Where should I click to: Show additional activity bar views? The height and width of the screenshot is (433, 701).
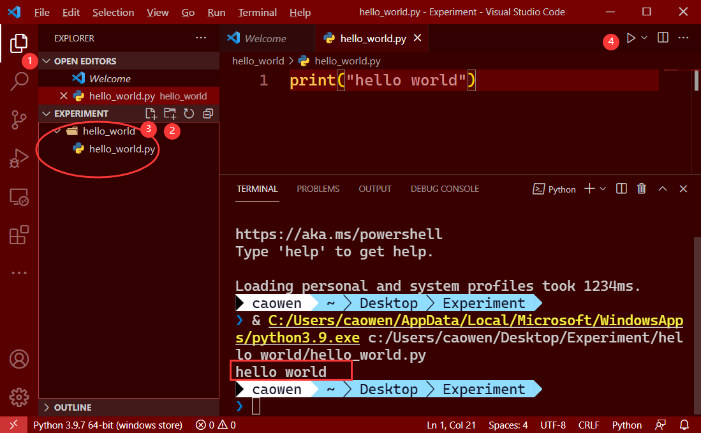click(19, 273)
